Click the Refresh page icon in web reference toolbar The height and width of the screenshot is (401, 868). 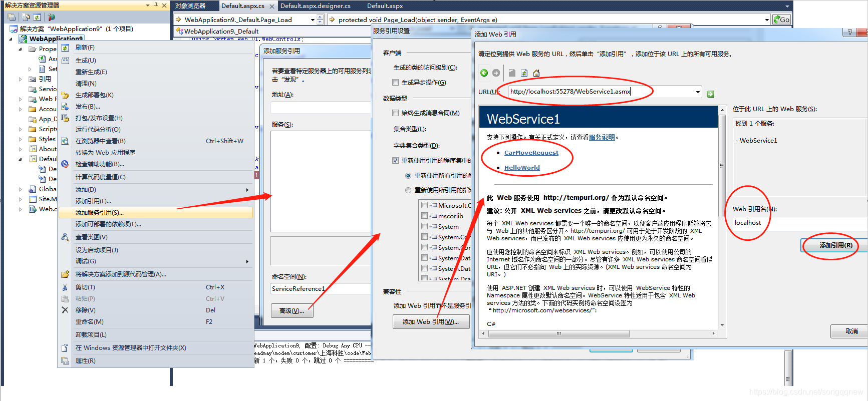pos(524,73)
